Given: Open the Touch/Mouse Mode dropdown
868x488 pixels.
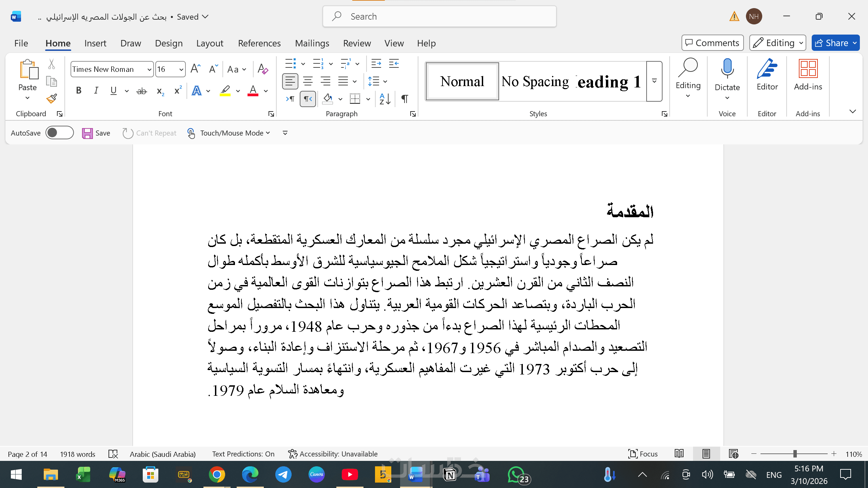Looking at the screenshot, I should [x=235, y=133].
